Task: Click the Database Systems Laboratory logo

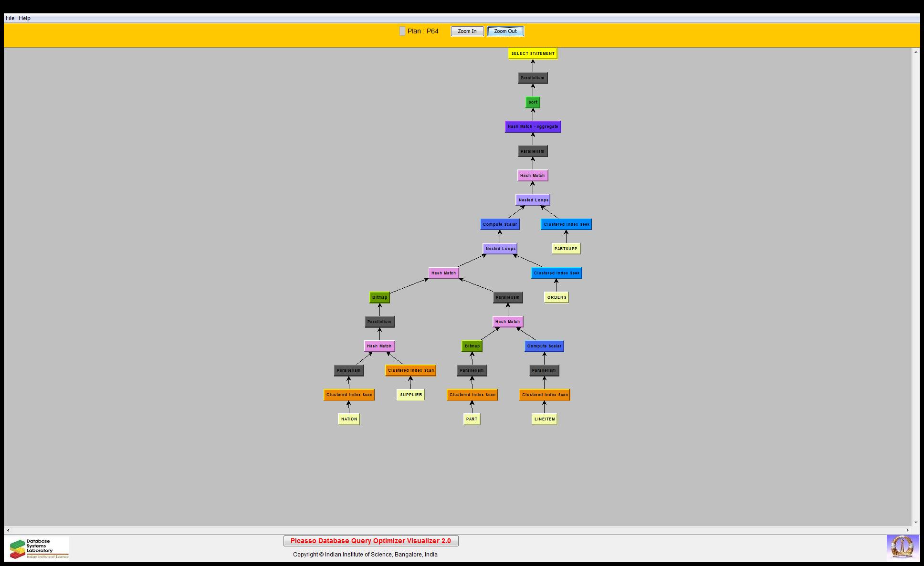Action: 39,548
